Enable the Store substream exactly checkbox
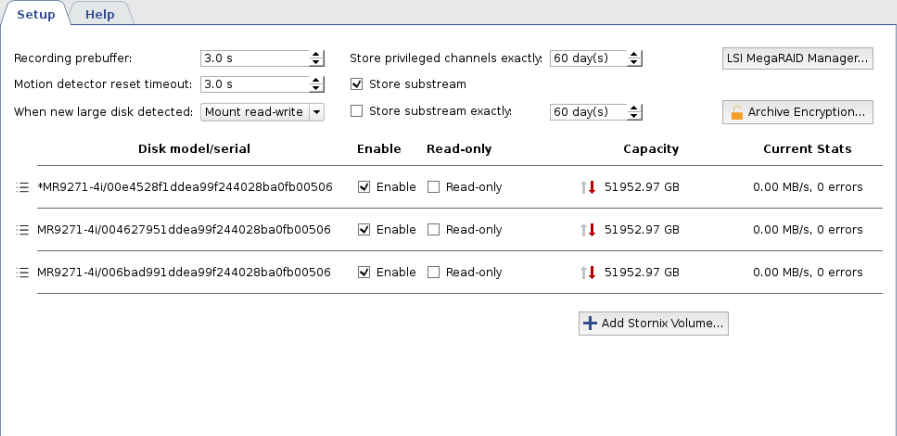 coord(357,111)
